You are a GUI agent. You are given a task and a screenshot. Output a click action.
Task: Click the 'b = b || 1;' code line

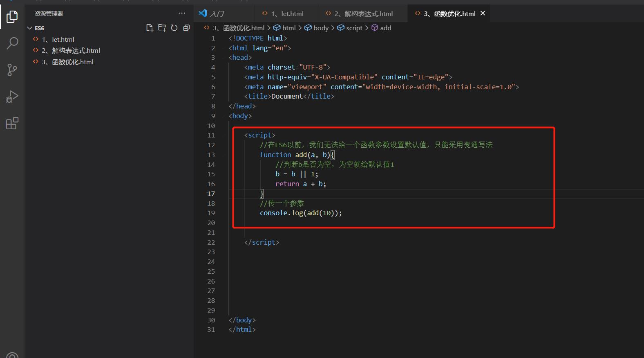(x=297, y=174)
